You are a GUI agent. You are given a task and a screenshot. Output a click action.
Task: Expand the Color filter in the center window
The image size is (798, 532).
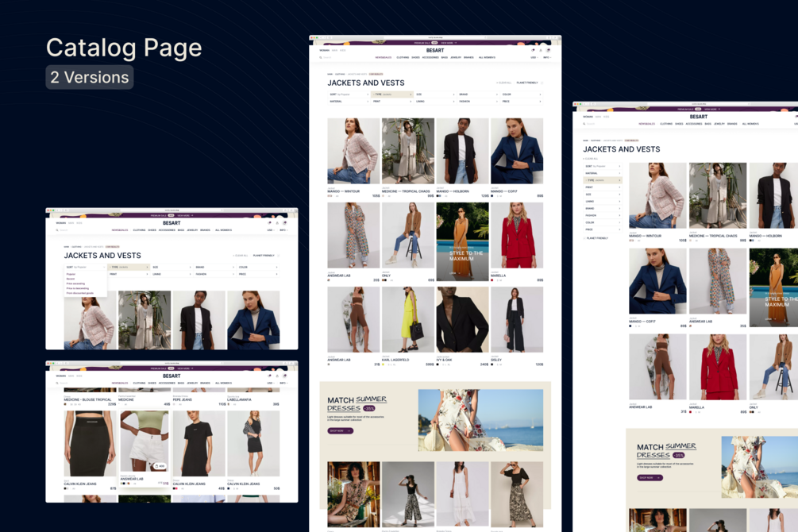(x=522, y=94)
